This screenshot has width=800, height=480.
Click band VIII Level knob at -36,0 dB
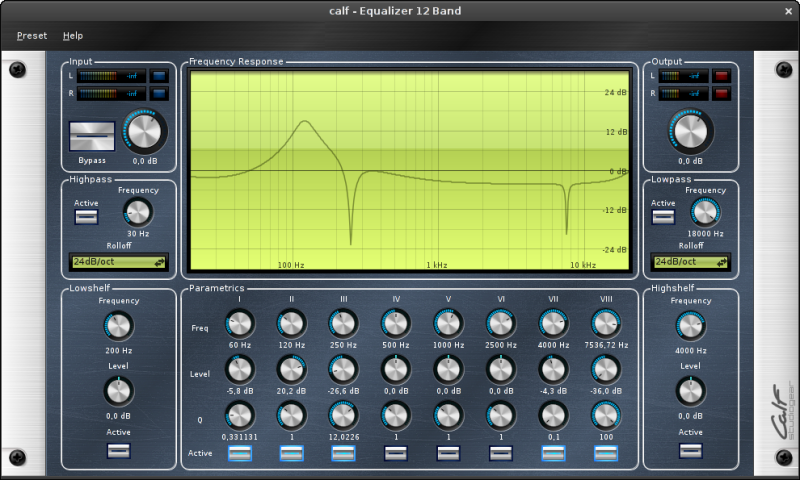click(x=606, y=370)
